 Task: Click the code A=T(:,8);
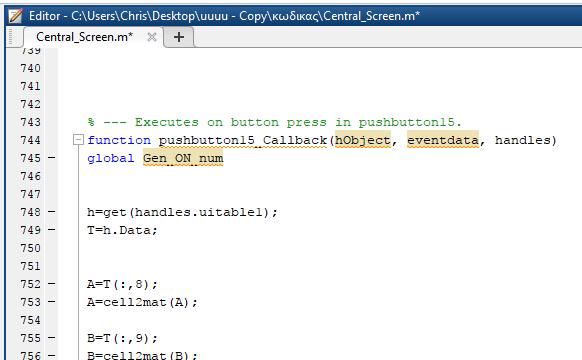pyautogui.click(x=122, y=284)
